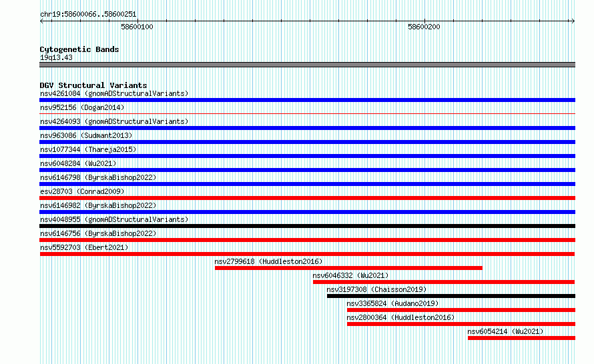The height and width of the screenshot is (364, 594).
Task: Click the 58600100 ruler position label
Action: coord(137,27)
